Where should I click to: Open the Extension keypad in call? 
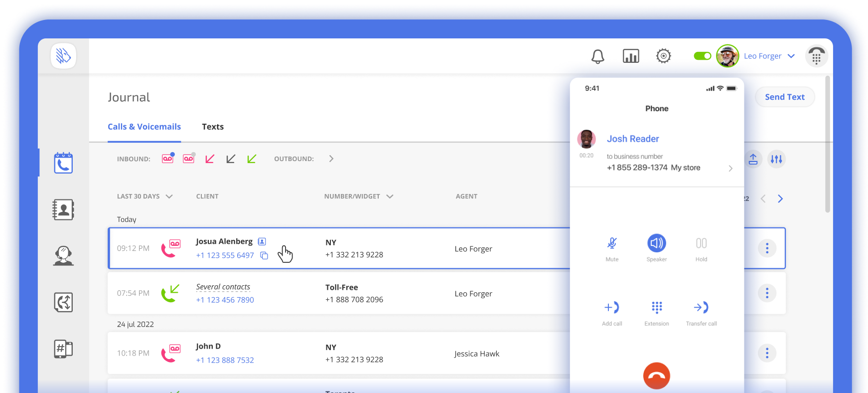(x=657, y=308)
